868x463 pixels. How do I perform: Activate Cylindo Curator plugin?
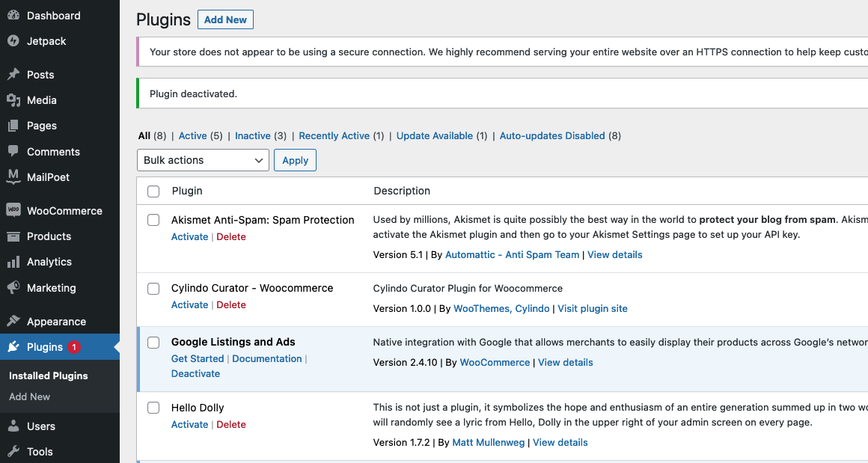coord(189,304)
